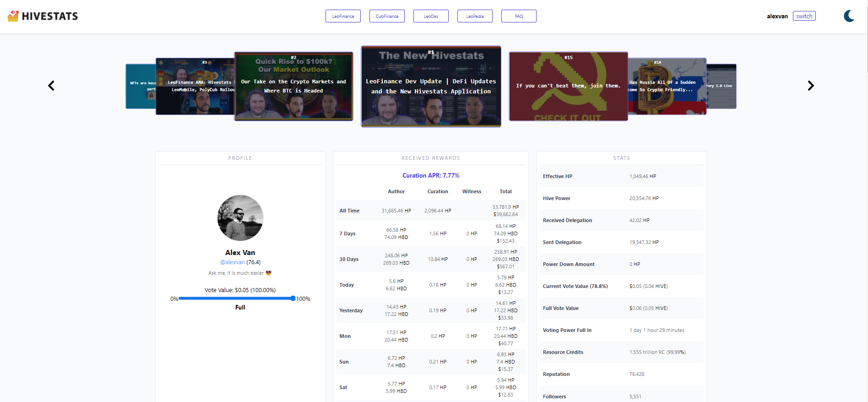This screenshot has height=402, width=868.
Task: Click the 20,354.76 HP value
Action: pos(644,198)
